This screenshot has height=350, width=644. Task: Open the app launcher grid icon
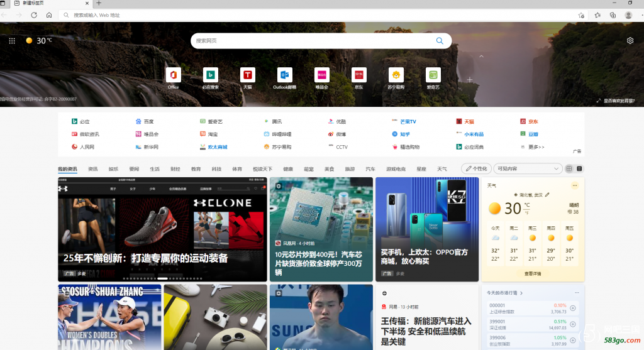(x=12, y=41)
